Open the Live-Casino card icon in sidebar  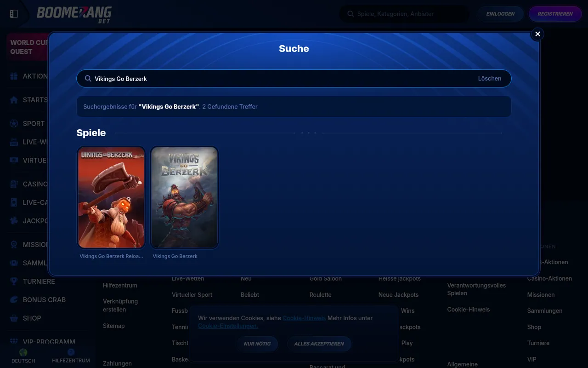tap(14, 202)
